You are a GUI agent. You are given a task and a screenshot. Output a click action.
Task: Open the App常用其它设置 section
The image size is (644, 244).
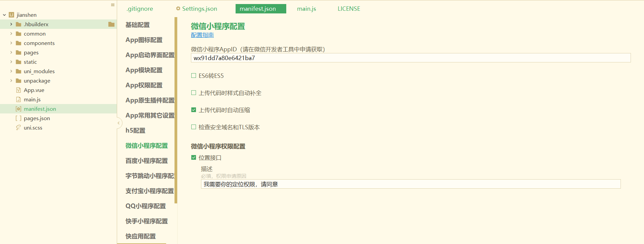coord(150,115)
